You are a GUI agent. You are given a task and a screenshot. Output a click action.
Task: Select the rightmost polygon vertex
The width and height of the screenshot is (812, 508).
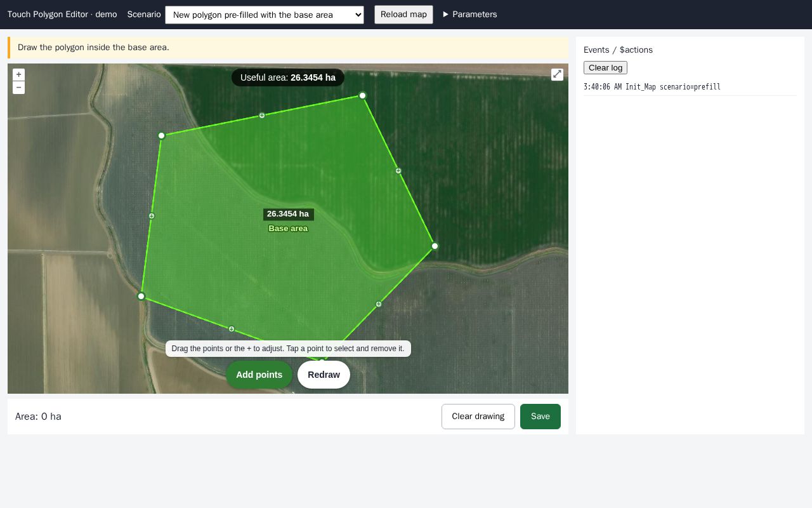tap(435, 246)
